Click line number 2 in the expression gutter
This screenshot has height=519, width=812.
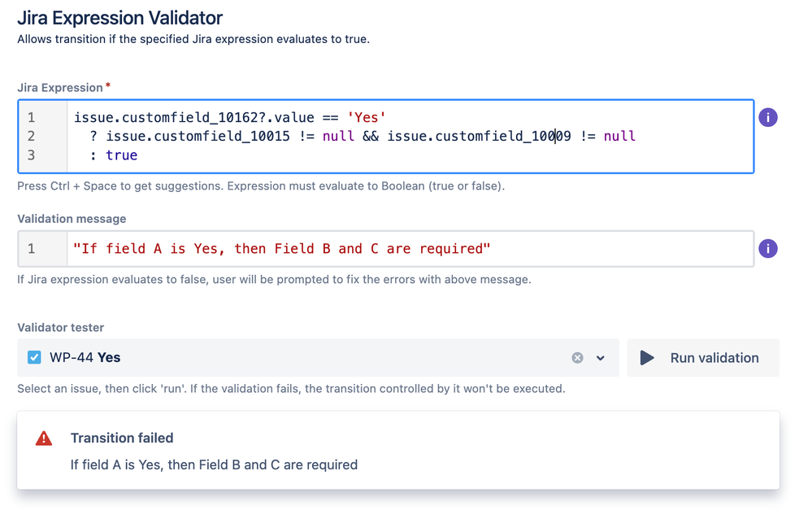pyautogui.click(x=31, y=136)
